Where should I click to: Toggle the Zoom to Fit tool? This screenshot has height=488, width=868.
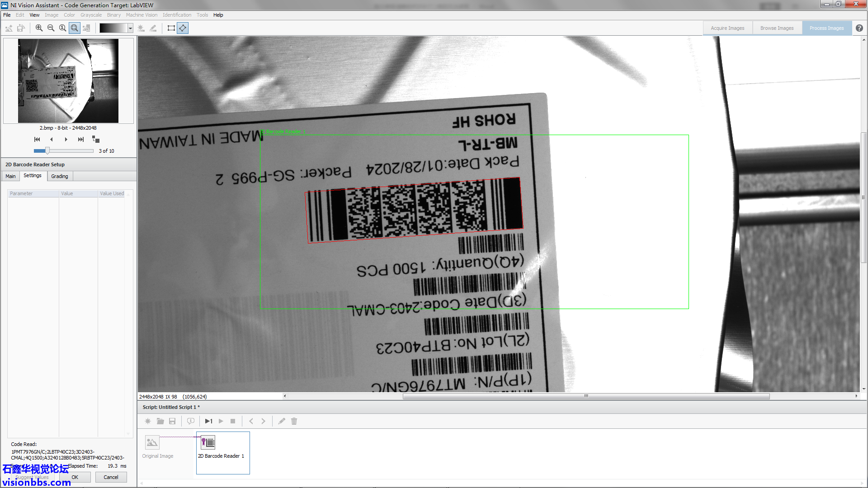point(75,28)
